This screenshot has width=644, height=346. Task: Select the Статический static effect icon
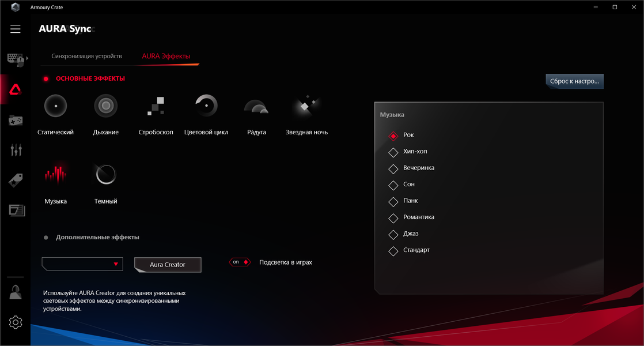point(55,106)
